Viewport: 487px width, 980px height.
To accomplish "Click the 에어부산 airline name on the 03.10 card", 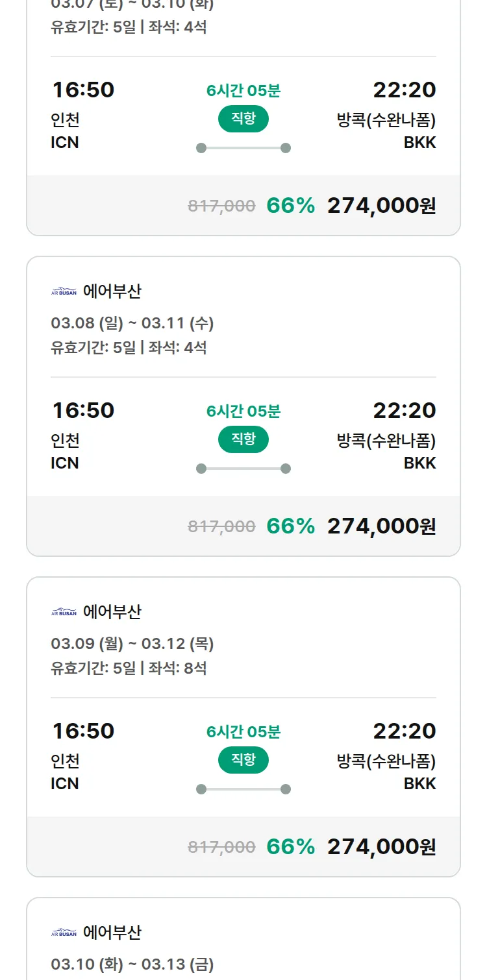I will [x=112, y=933].
